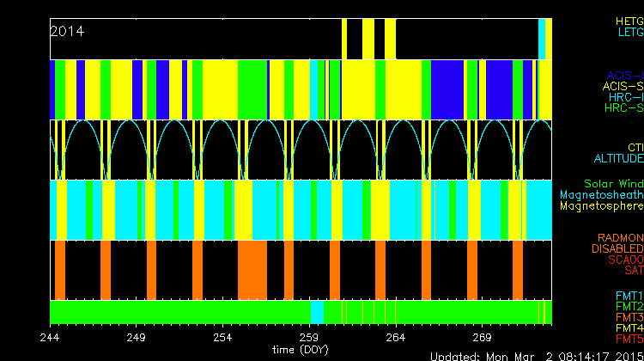The height and width of the screenshot is (361, 644).
Task: Select the Solar Wind legend label
Action: coord(613,184)
